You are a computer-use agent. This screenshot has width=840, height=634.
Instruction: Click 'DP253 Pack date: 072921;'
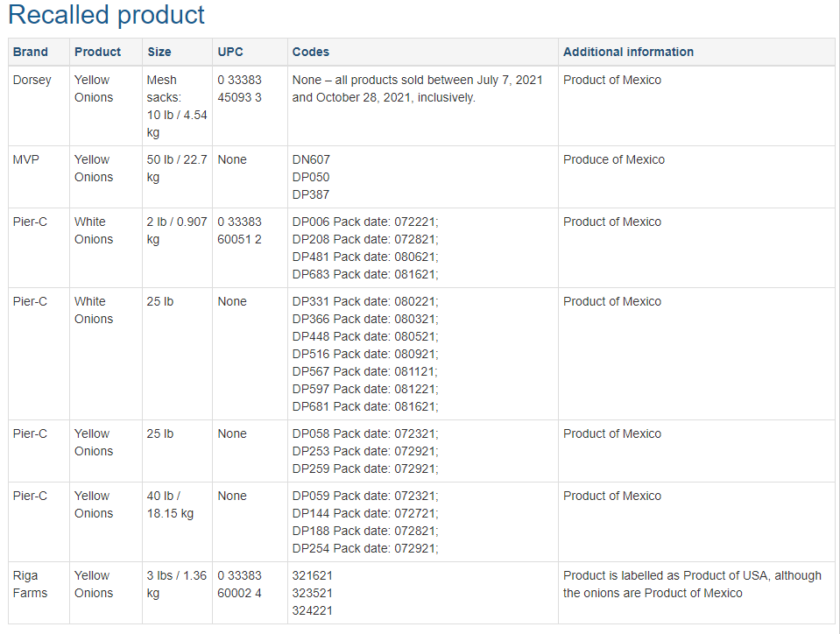(x=365, y=451)
